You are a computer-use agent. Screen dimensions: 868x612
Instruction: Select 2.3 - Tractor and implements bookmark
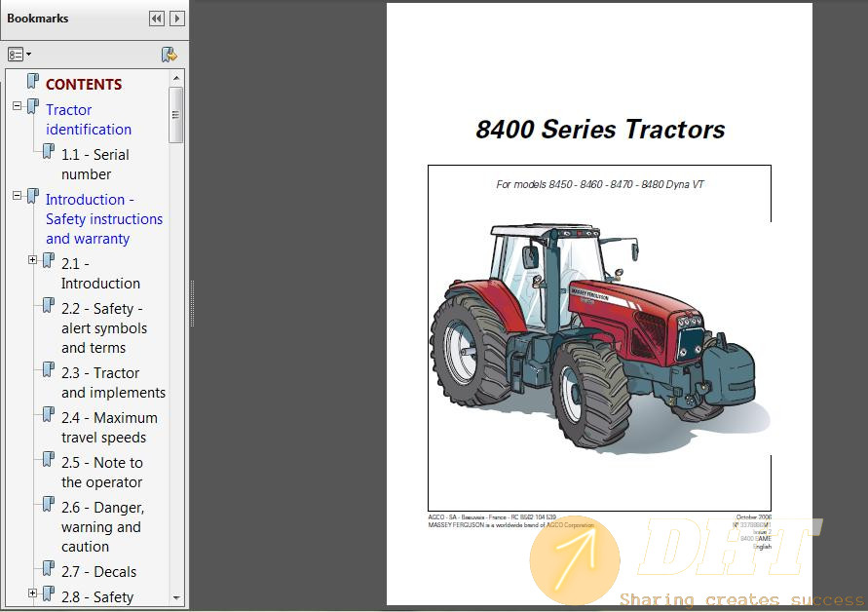tap(113, 383)
